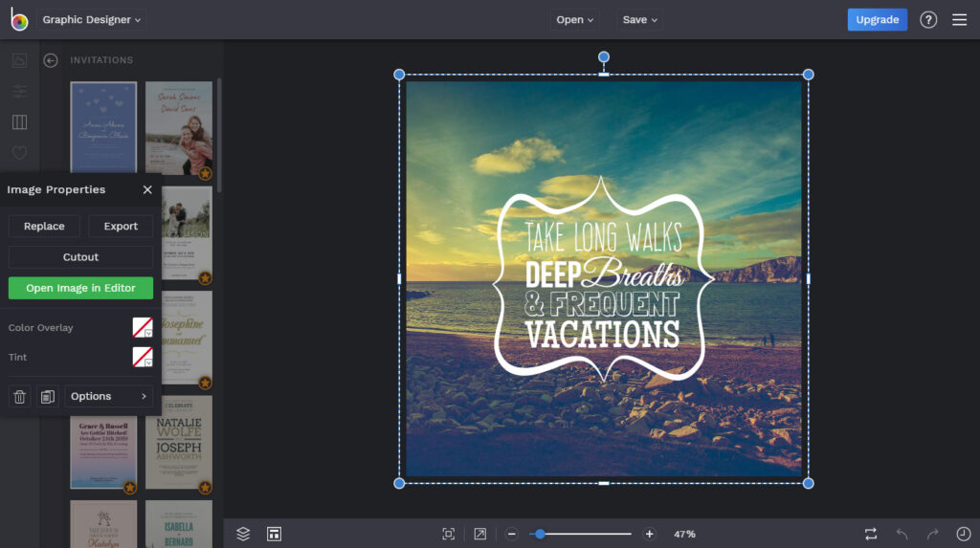Open the Options expander in Image Properties
Screen dimensions: 980x548
[x=108, y=396]
